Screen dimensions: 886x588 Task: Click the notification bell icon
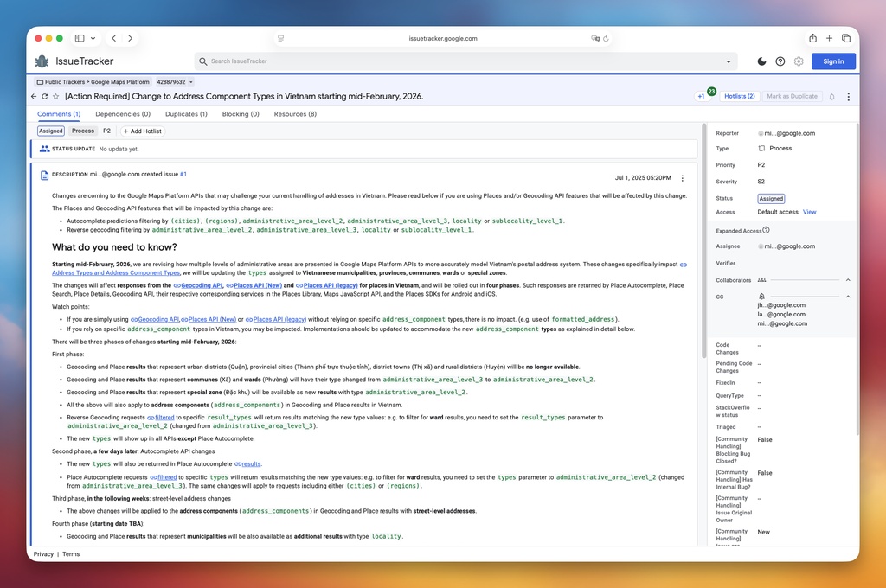pos(831,97)
